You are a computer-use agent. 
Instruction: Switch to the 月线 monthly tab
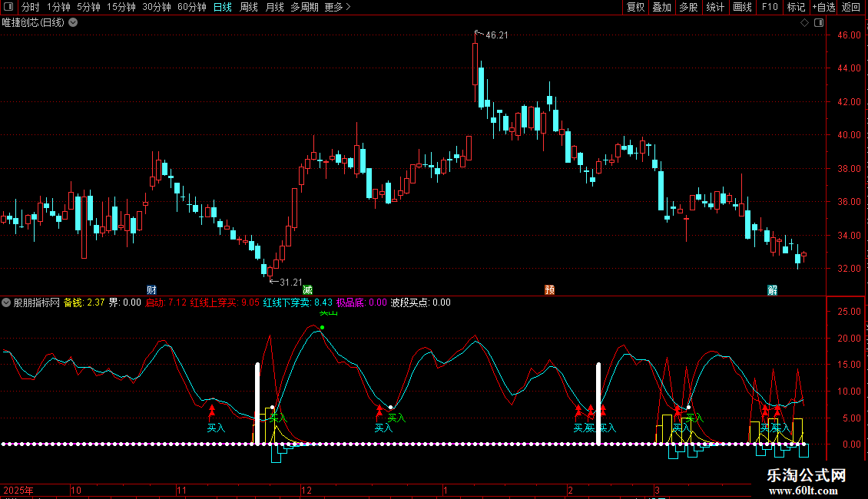274,7
